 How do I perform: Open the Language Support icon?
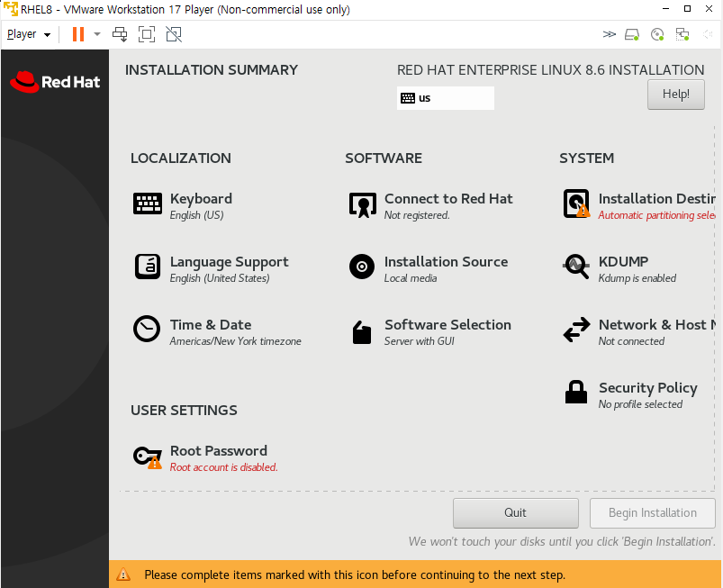pyautogui.click(x=148, y=267)
